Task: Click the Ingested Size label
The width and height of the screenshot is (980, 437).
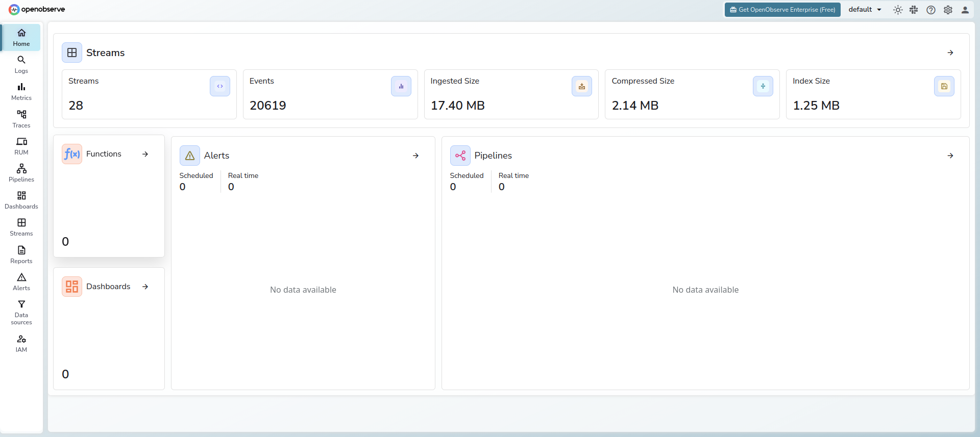Action: click(x=455, y=81)
